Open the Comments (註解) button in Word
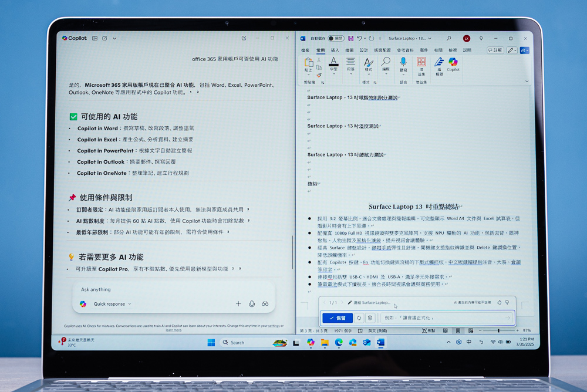 (495, 50)
